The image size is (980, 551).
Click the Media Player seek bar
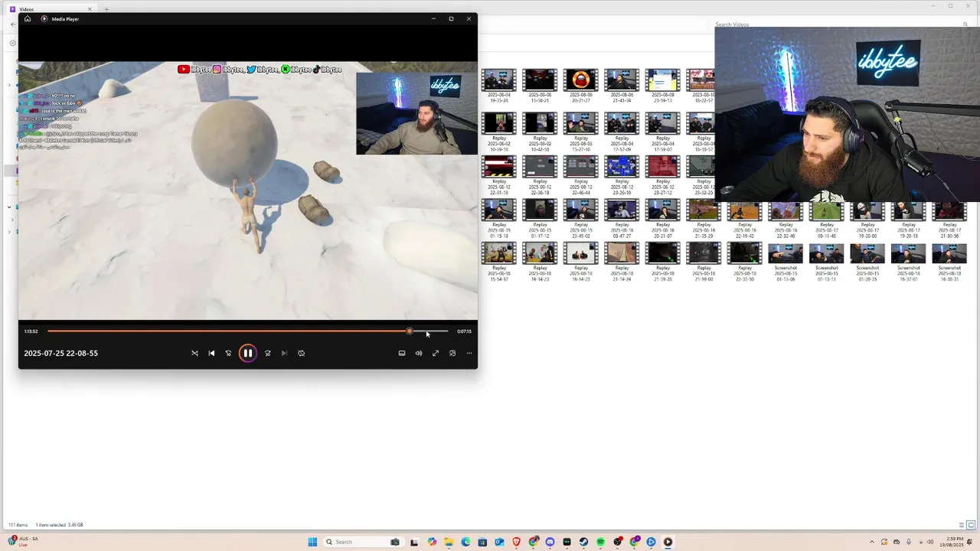(x=247, y=331)
